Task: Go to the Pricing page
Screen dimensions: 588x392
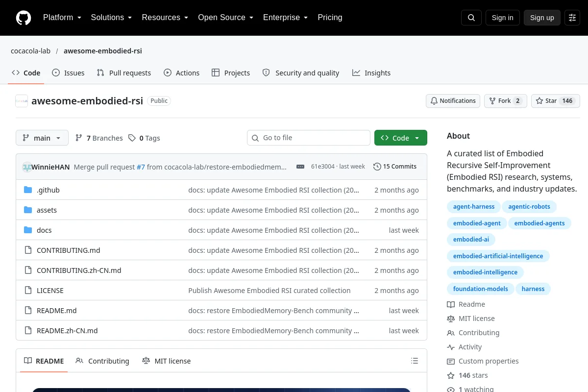Action: pos(330,18)
